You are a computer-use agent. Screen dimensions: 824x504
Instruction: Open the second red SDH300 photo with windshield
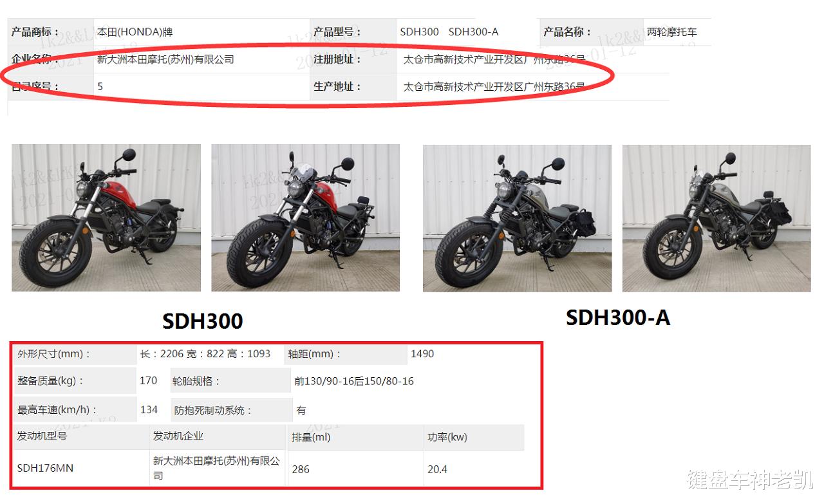(x=306, y=218)
